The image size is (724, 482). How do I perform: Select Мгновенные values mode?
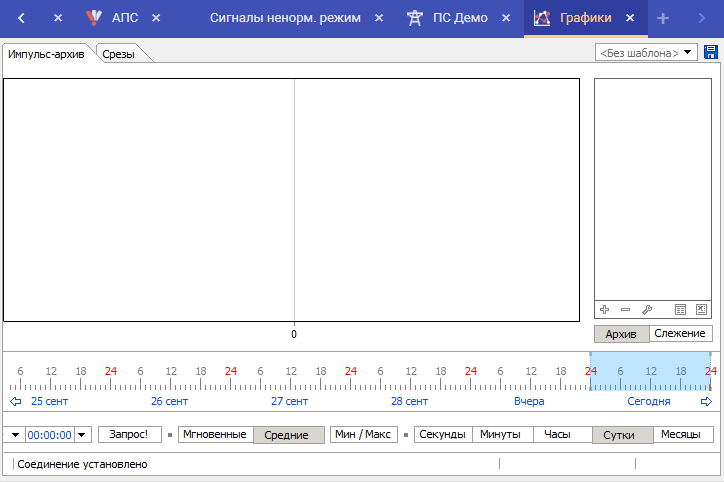[215, 435]
